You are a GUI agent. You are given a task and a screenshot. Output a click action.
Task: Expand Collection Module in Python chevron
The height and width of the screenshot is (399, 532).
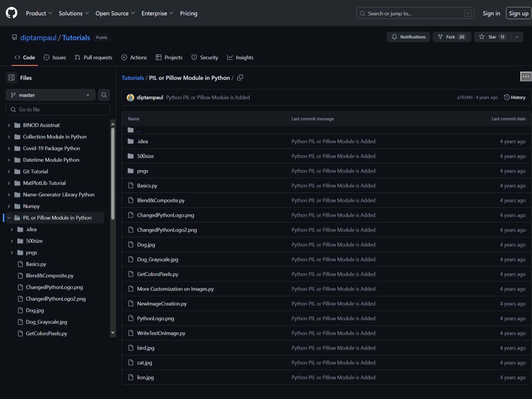pos(9,137)
